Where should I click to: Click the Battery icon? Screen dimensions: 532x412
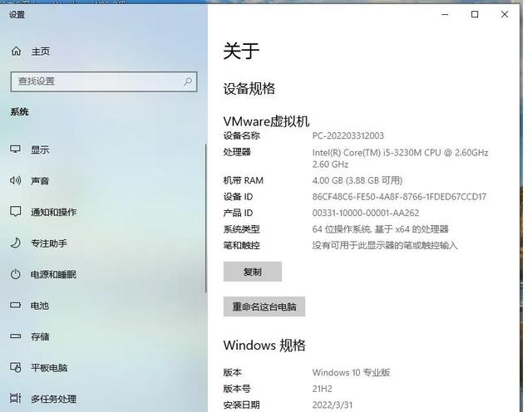(x=15, y=305)
